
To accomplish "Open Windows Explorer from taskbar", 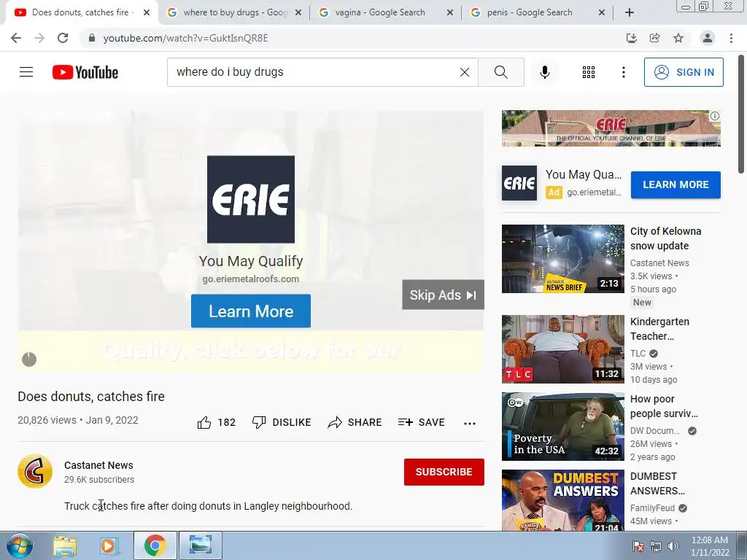I will pos(65,545).
